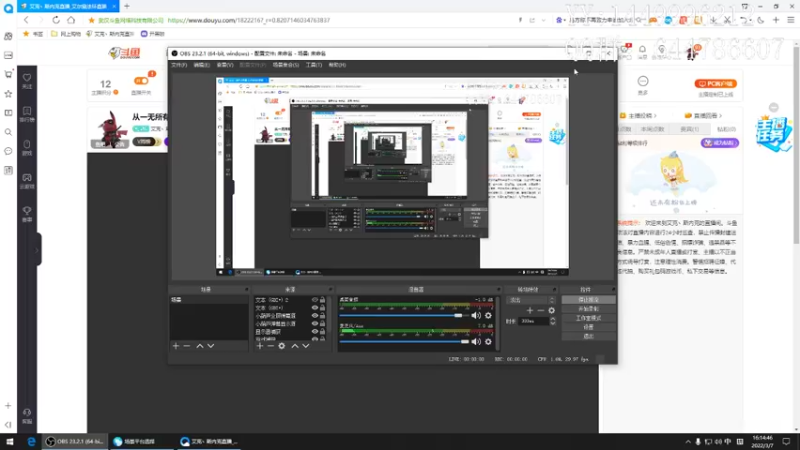This screenshot has height=450, width=800.
Task: Go back in the browser
Action: pos(26,20)
